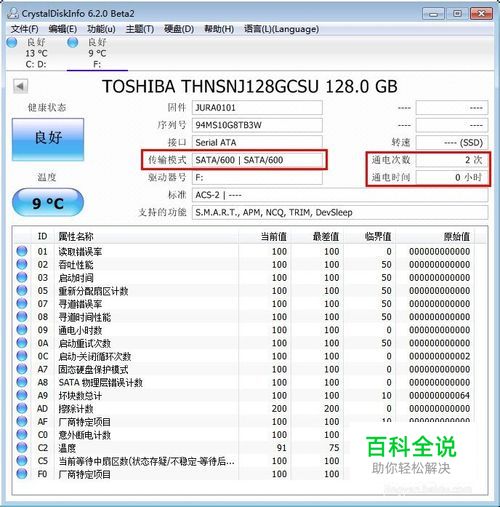The image size is (500, 507).
Task: Click status orb of attribute AF row
Action: click(x=22, y=421)
